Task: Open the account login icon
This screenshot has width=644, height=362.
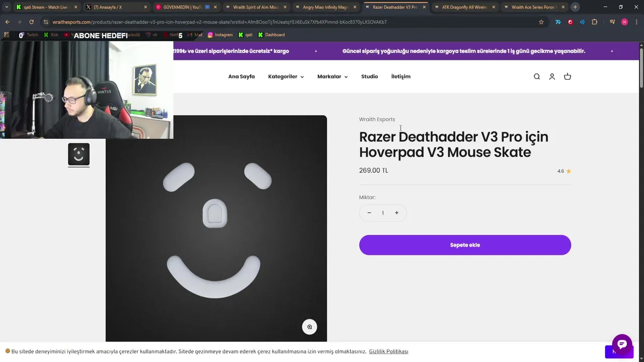Action: click(552, 76)
